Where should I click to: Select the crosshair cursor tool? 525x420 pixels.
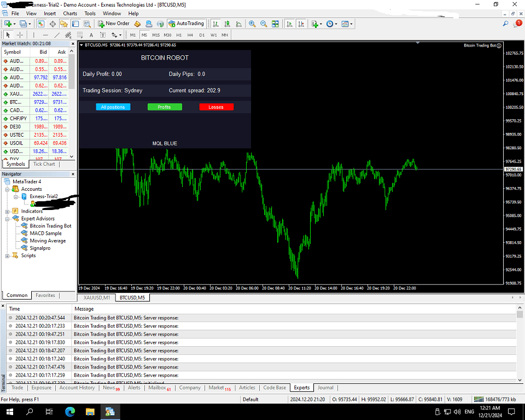click(20, 35)
